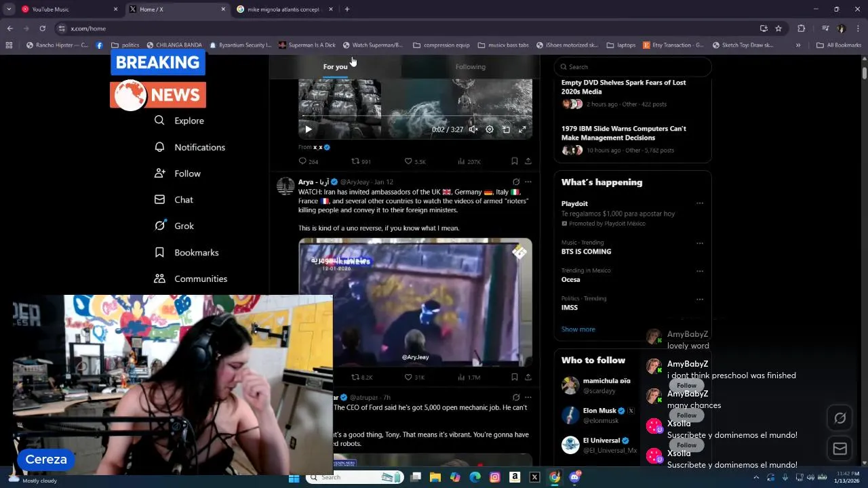Image resolution: width=868 pixels, height=488 pixels.
Task: Click the Follow person-plus icon in sidebar
Action: pyautogui.click(x=159, y=174)
